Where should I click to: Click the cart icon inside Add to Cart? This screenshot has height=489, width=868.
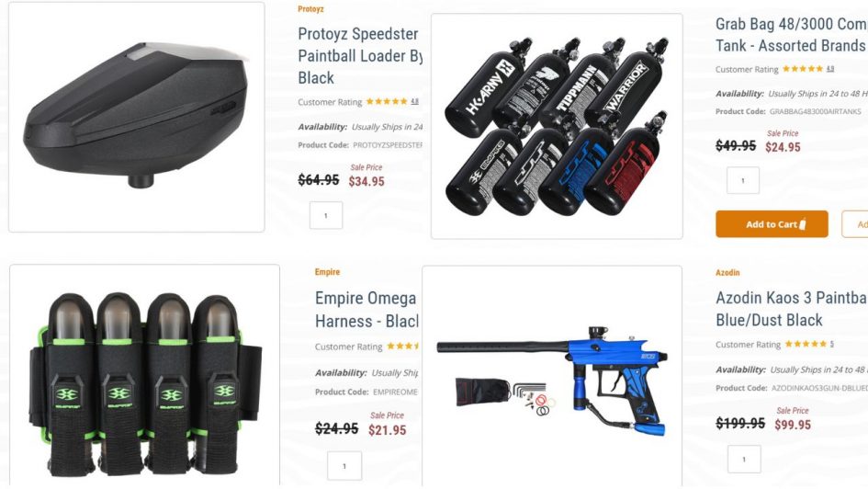pyautogui.click(x=803, y=223)
